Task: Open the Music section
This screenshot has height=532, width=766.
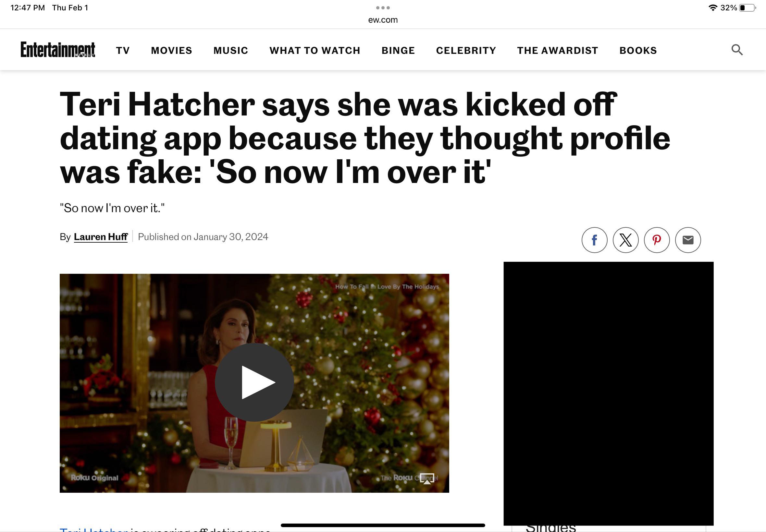Action: [231, 50]
